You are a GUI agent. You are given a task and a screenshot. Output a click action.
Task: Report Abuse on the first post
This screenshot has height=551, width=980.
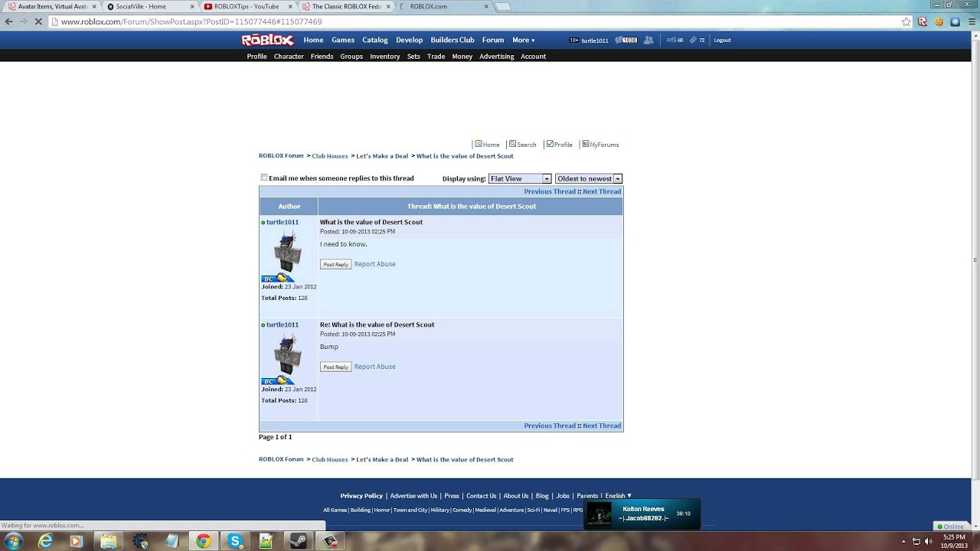[375, 264]
